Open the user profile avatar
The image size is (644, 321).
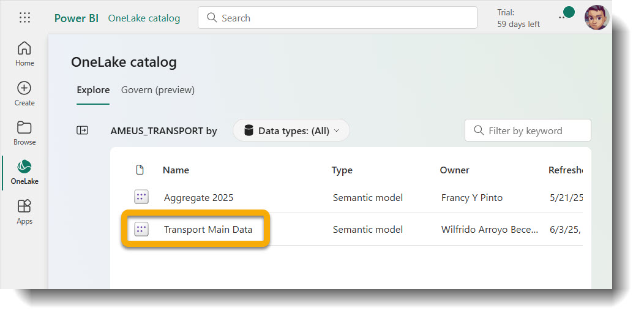pyautogui.click(x=596, y=18)
